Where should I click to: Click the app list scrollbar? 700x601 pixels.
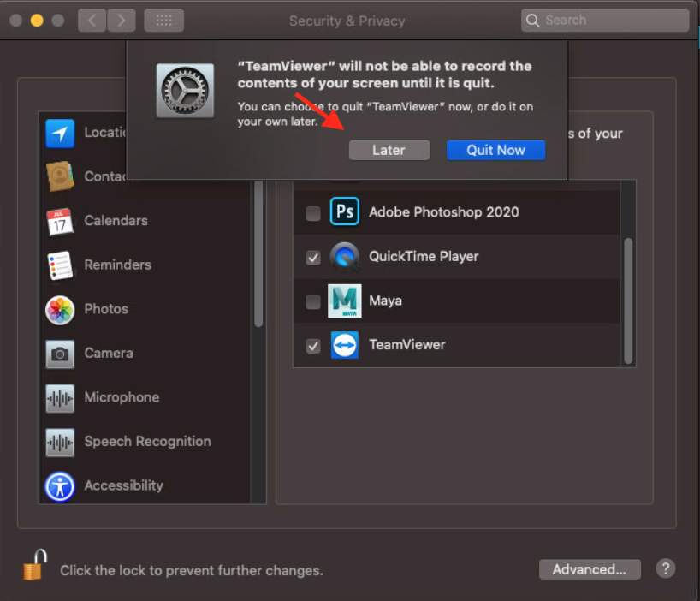pyautogui.click(x=628, y=301)
